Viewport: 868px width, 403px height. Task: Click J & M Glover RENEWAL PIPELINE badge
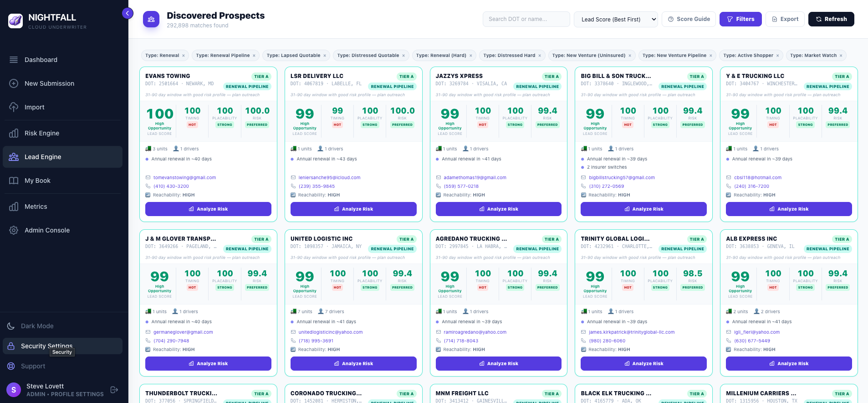pyautogui.click(x=247, y=249)
